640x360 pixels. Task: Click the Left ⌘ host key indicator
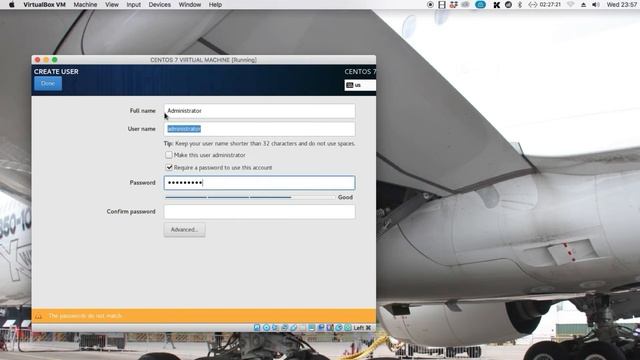pyautogui.click(x=362, y=327)
